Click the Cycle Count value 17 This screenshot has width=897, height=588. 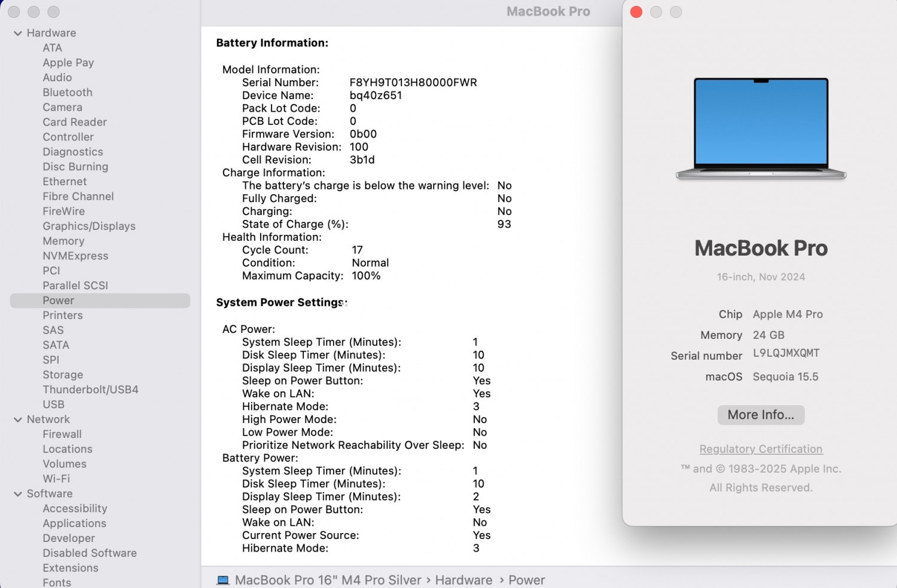(357, 250)
